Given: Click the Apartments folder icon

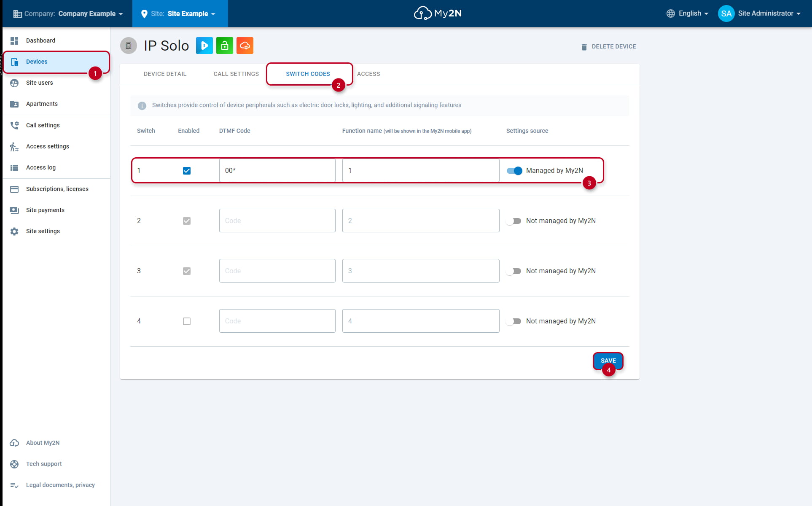Looking at the screenshot, I should click(x=14, y=104).
